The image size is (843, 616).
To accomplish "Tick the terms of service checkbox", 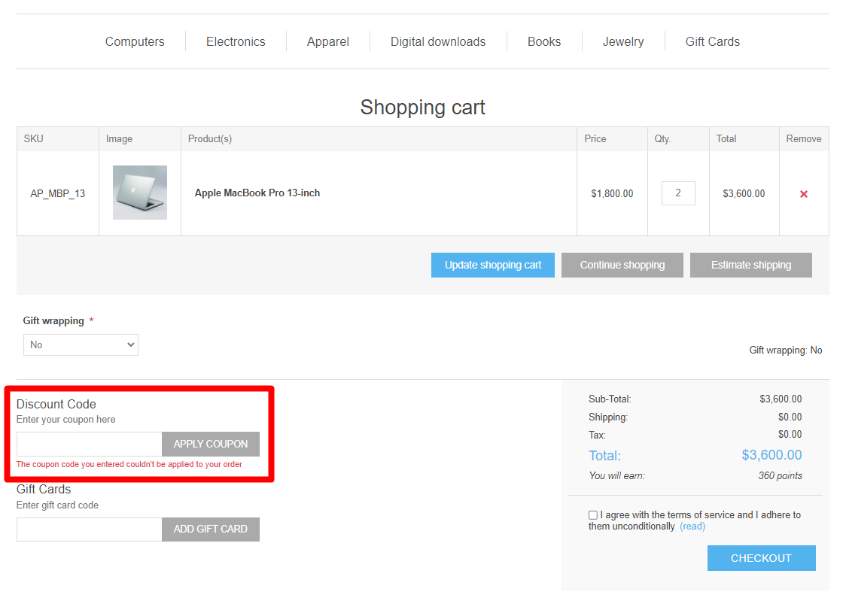I will coord(593,515).
